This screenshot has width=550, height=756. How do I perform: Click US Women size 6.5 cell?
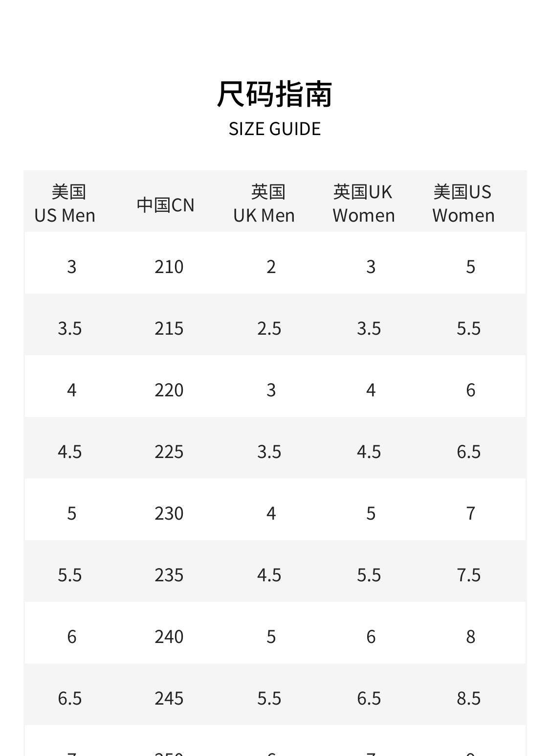tap(469, 452)
